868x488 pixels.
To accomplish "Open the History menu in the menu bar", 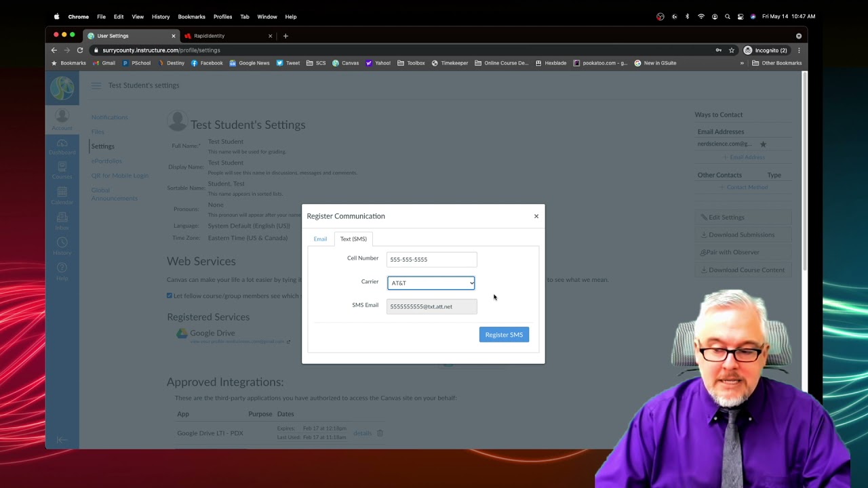I will coord(161,16).
